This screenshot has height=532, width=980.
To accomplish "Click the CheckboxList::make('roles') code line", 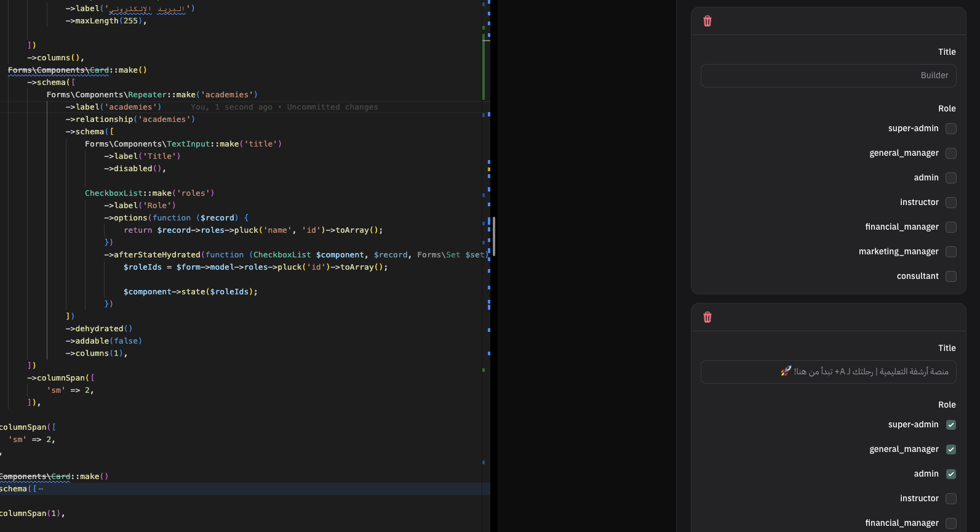I will (x=149, y=193).
